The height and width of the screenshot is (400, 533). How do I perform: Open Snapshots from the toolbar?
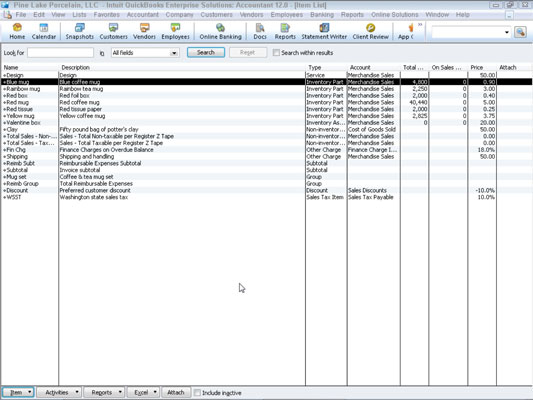coord(80,31)
